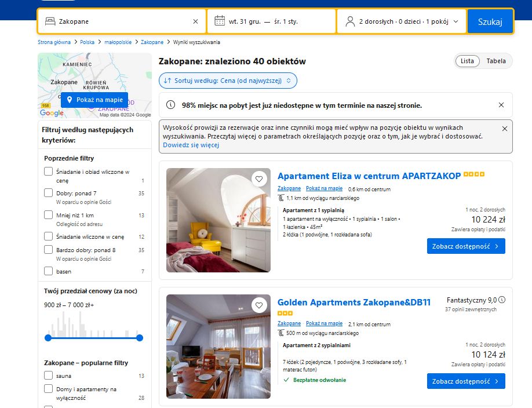Check 'Bardzo dobry: ponad 8' filter
Viewport: 532px width, 408px height.
click(x=49, y=249)
